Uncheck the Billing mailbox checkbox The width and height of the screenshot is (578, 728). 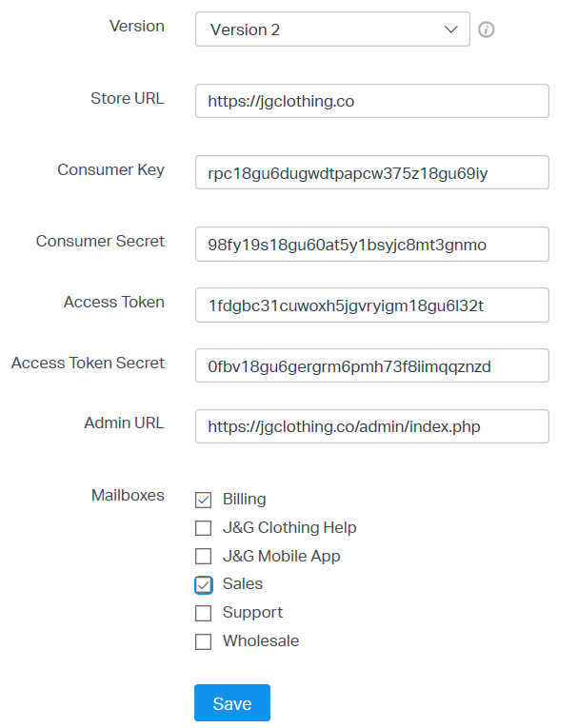pos(203,500)
